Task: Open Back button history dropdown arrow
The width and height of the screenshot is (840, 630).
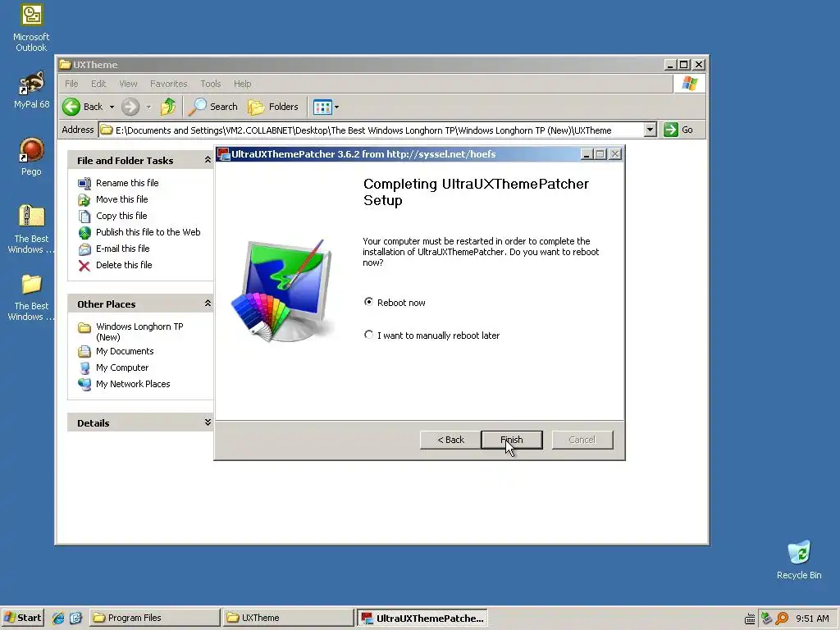Action: (x=112, y=107)
